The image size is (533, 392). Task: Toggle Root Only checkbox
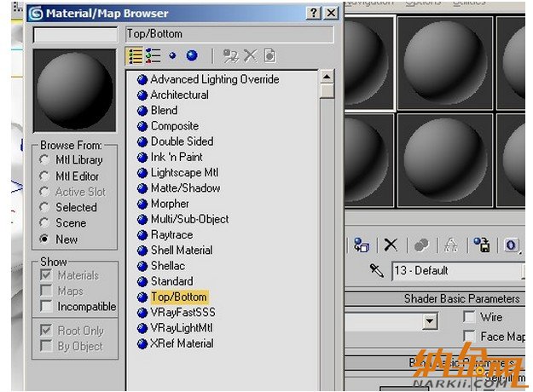46,331
